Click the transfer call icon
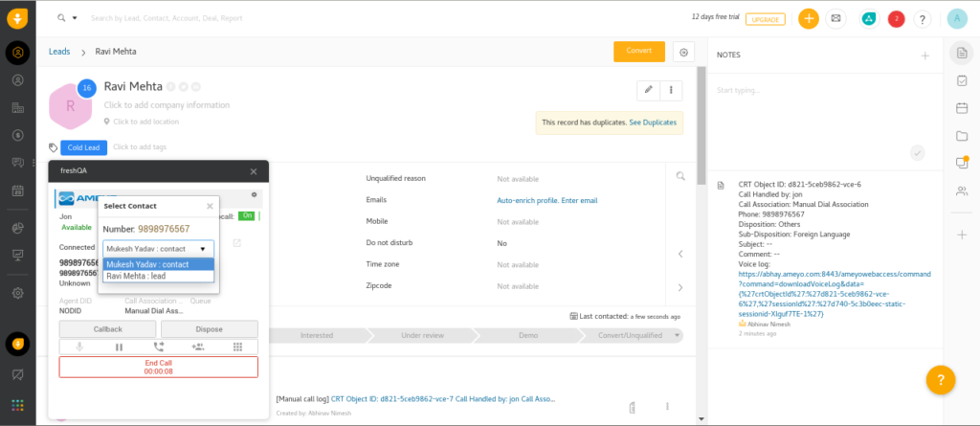The width and height of the screenshot is (980, 426). click(158, 347)
